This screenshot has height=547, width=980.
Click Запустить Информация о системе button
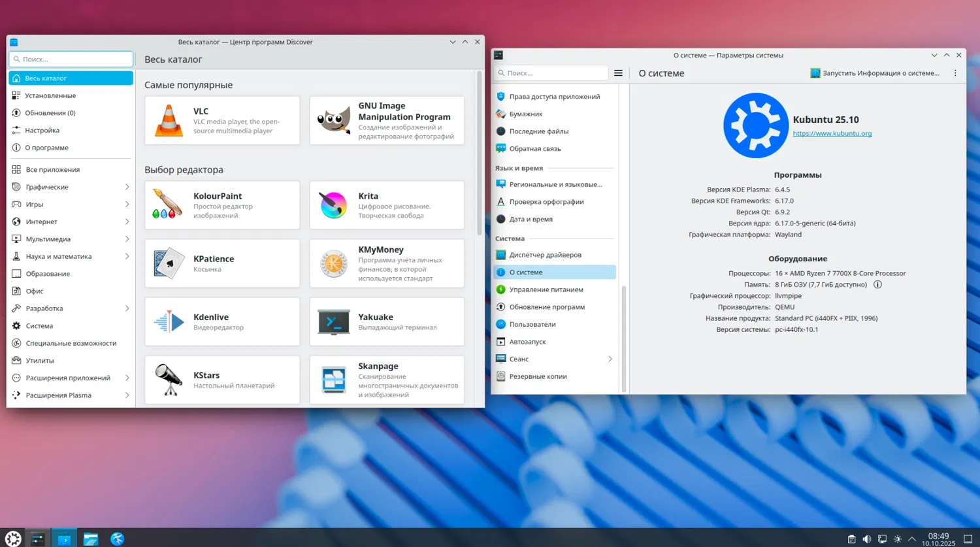pos(875,73)
